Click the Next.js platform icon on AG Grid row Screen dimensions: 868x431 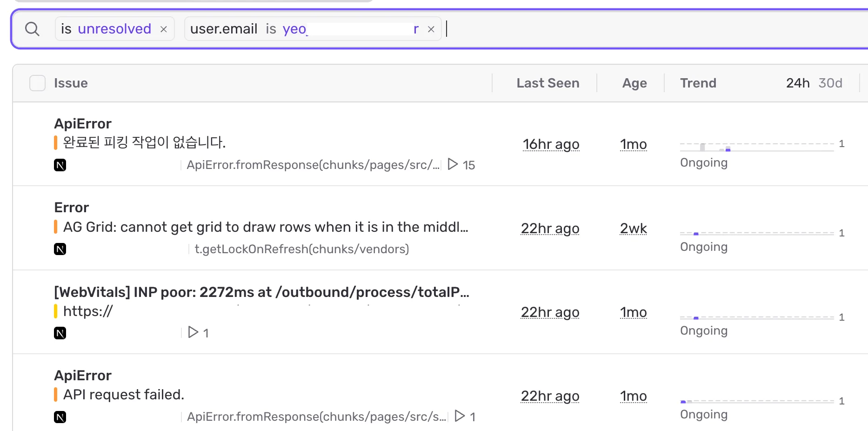[x=60, y=249]
